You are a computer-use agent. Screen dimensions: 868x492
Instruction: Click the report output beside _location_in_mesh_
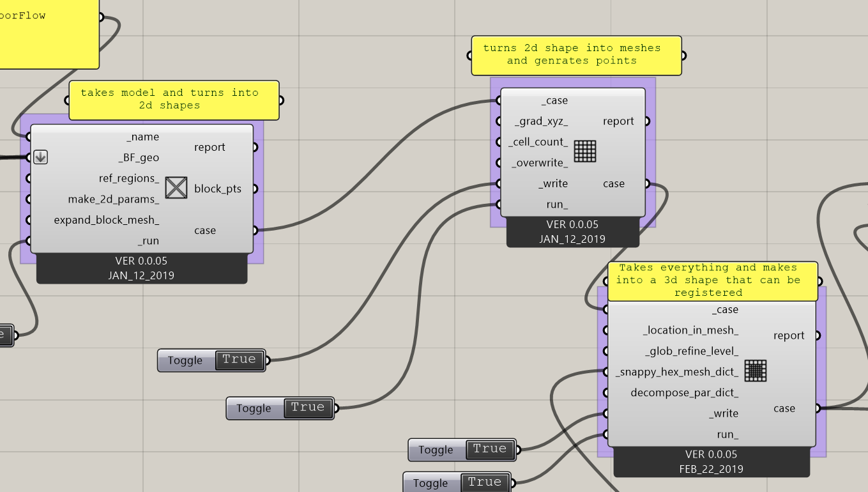tap(789, 335)
